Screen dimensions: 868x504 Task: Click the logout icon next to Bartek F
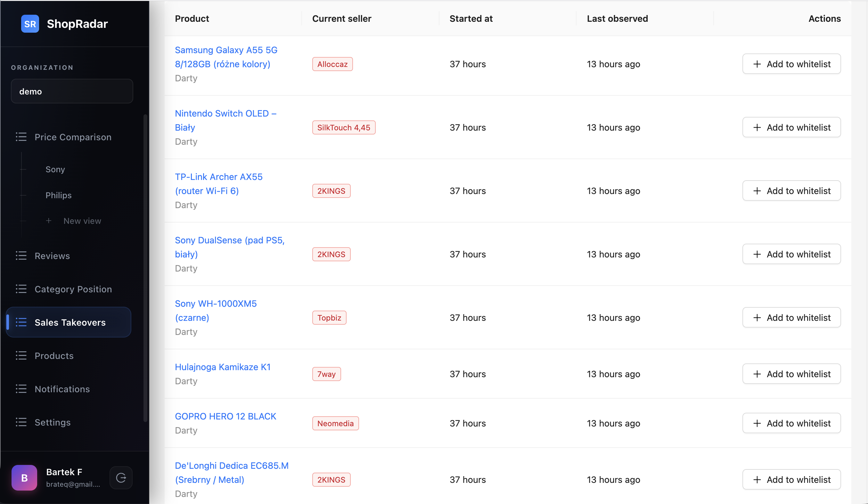pos(121,477)
